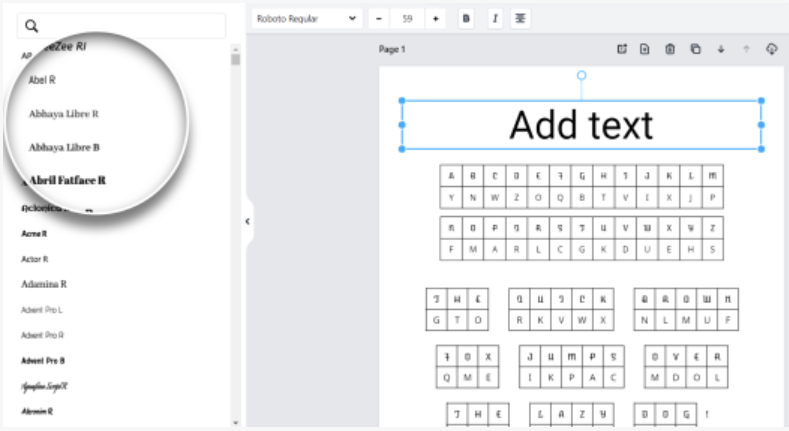The image size is (789, 431).
Task: Decrease font size with the minus button
Action: (379, 19)
